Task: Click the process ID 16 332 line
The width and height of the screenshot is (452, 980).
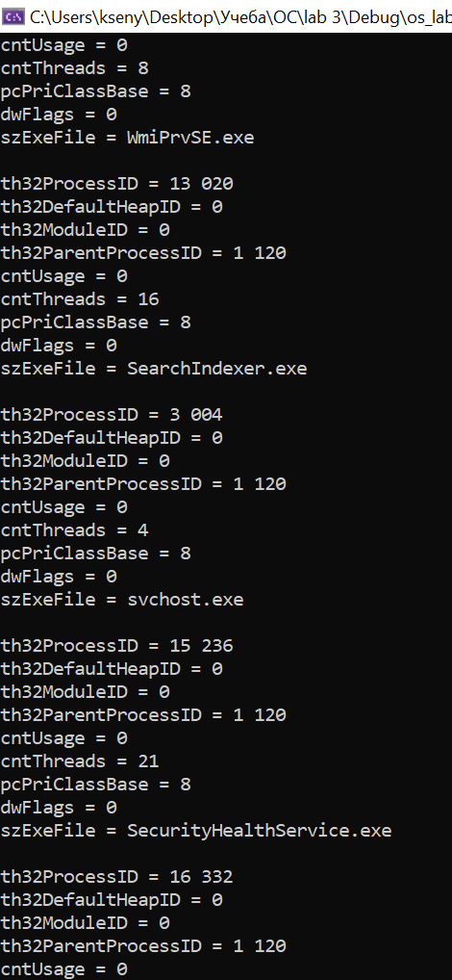Action: click(116, 877)
